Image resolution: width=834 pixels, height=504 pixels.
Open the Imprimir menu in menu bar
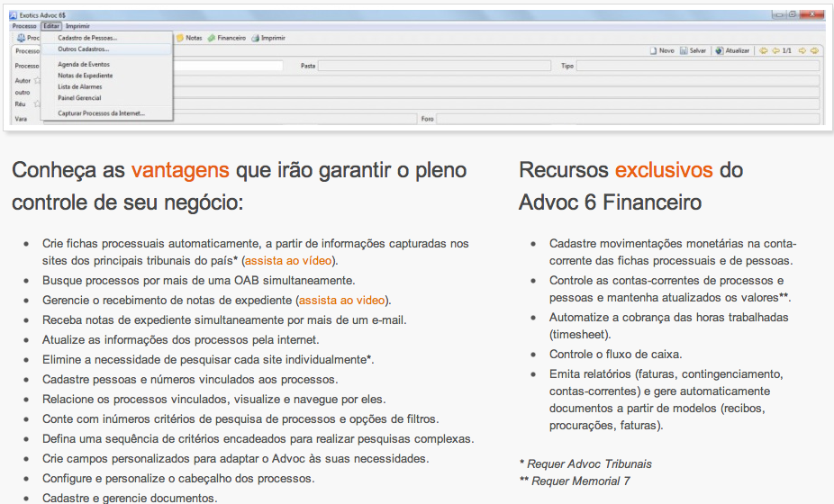click(77, 26)
